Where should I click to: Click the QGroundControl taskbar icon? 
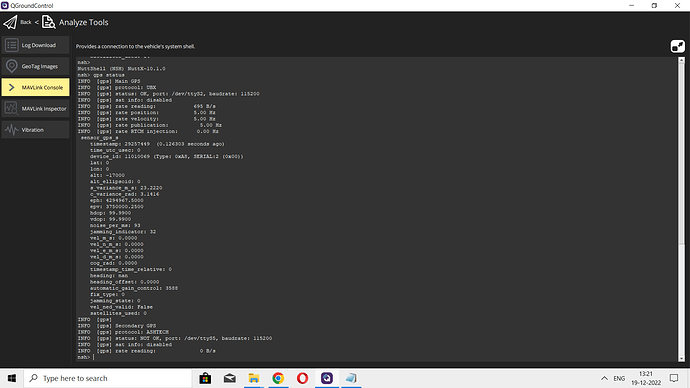point(327,378)
